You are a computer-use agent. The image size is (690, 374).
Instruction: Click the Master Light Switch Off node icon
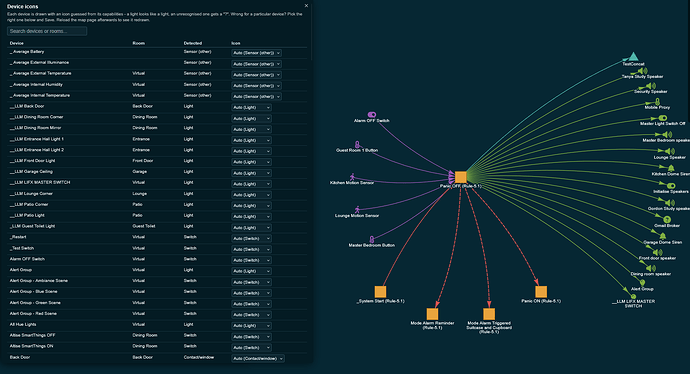(663, 118)
